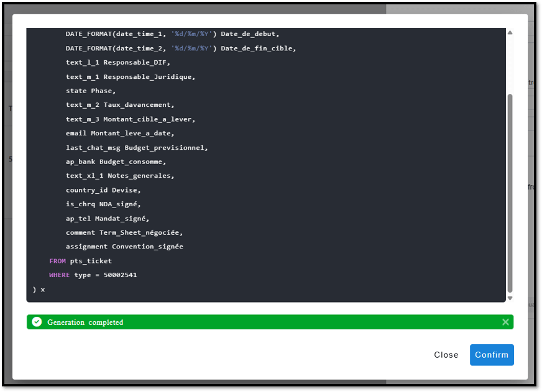Click the code editor scrollbar thumb
542x392 pixels.
510,193
